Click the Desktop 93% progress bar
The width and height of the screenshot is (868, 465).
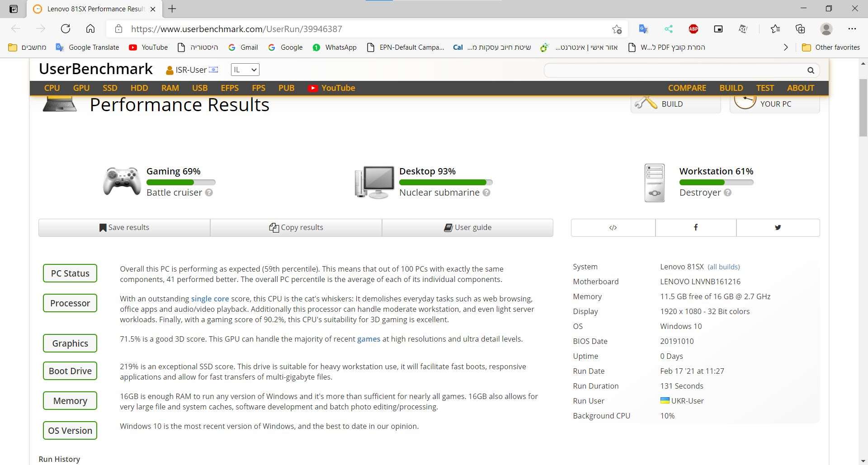(446, 182)
